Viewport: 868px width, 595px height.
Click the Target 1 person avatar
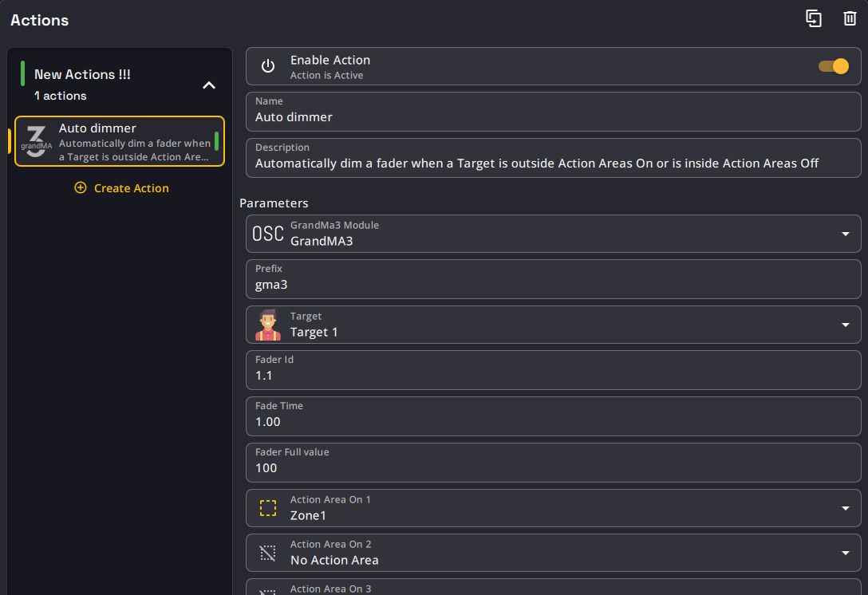(x=268, y=325)
